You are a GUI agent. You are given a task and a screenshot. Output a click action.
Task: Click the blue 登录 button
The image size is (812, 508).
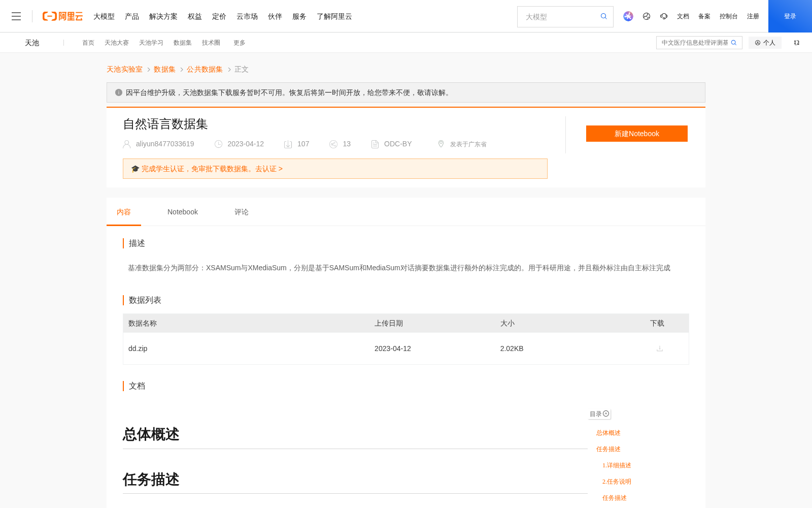coord(790,16)
